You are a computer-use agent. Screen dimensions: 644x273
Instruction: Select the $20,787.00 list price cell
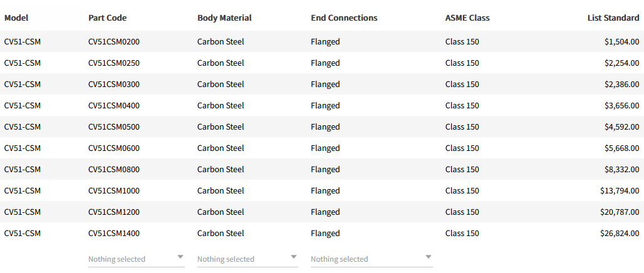coord(620,212)
